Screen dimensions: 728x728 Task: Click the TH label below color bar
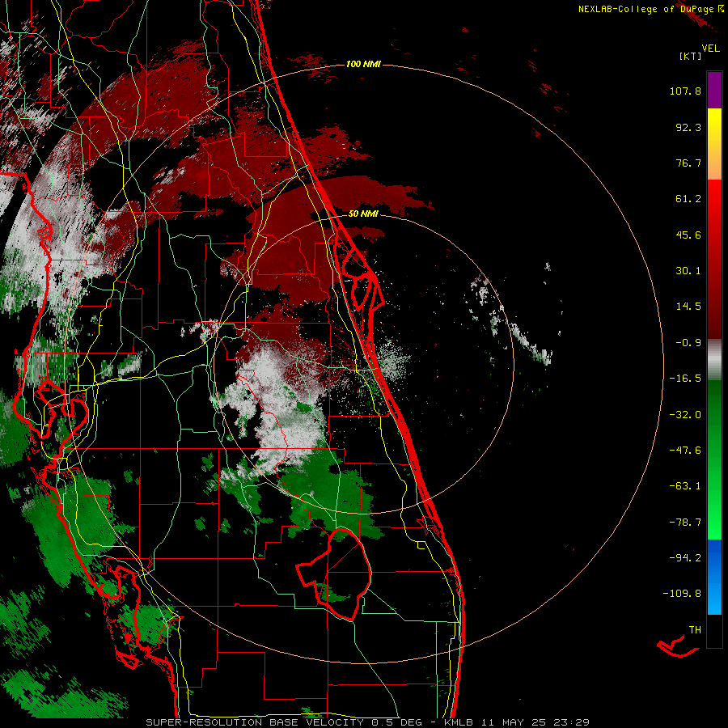(x=695, y=630)
